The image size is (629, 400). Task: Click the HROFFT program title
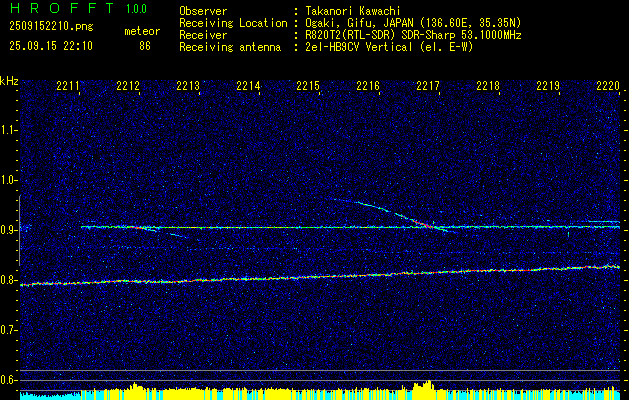click(x=62, y=8)
